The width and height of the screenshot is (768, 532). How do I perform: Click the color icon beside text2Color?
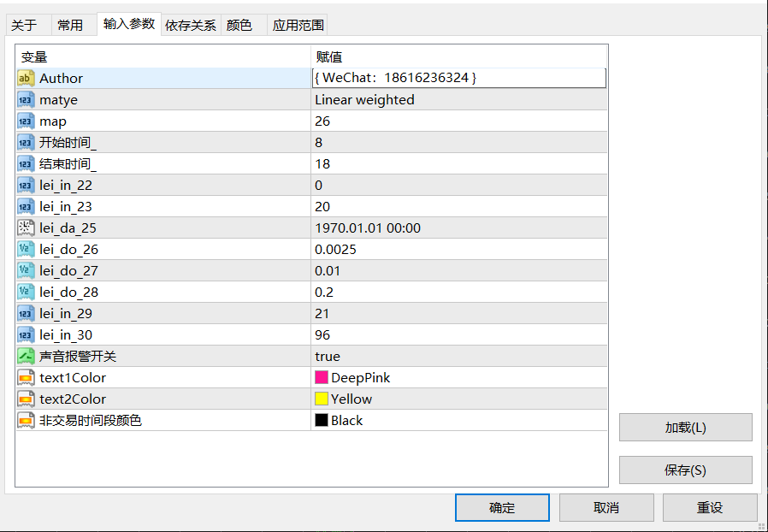pyautogui.click(x=26, y=399)
